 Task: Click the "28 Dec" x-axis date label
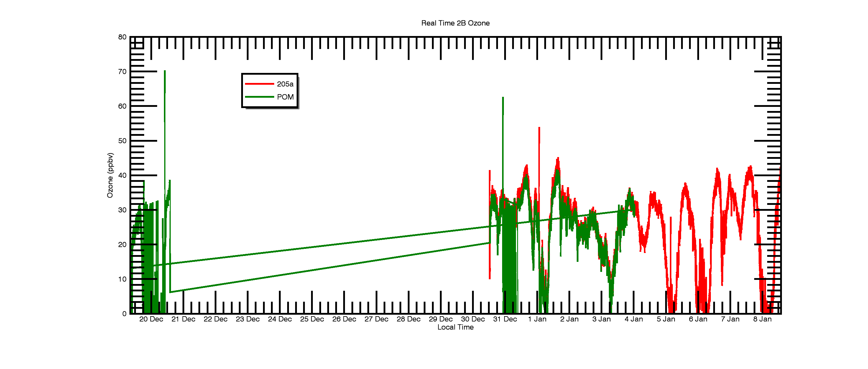[408, 319]
